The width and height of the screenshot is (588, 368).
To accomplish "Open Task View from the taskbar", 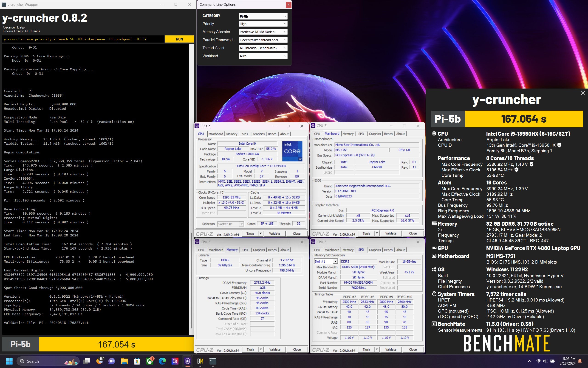I will [87, 361].
